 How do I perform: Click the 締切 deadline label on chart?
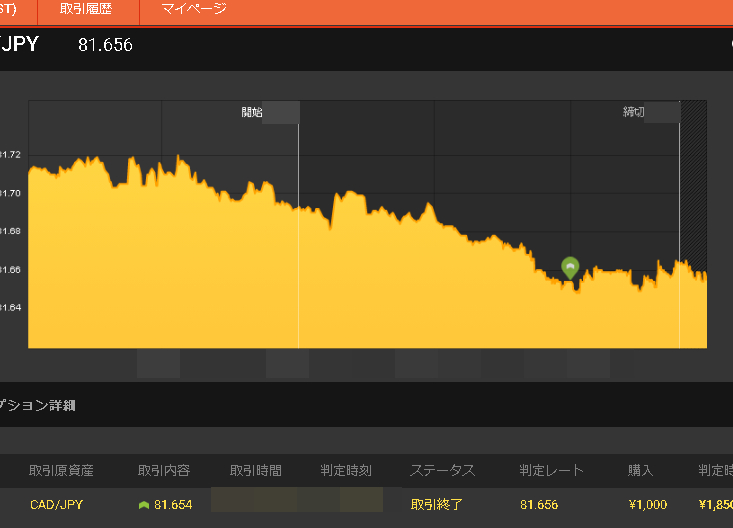point(633,112)
